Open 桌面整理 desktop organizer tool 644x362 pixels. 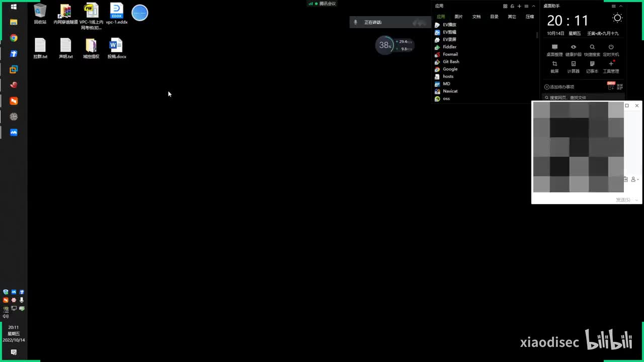click(x=554, y=50)
